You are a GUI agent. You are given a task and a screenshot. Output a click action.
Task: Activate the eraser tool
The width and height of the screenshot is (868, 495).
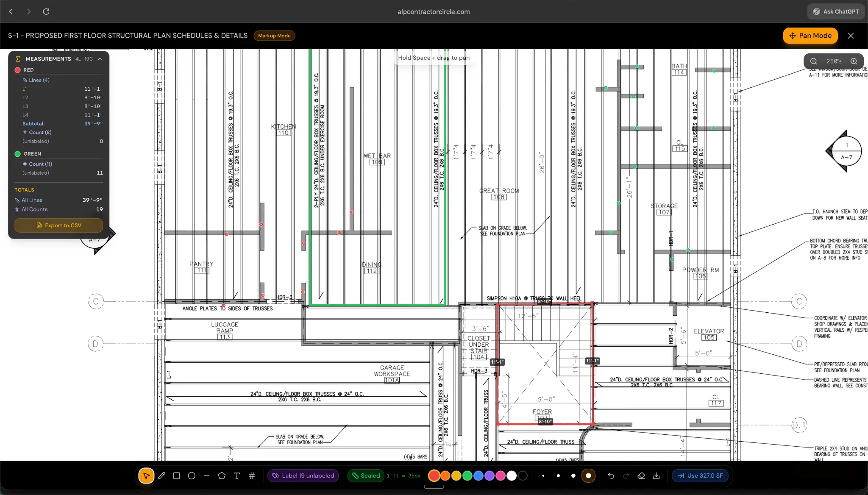[x=641, y=476]
